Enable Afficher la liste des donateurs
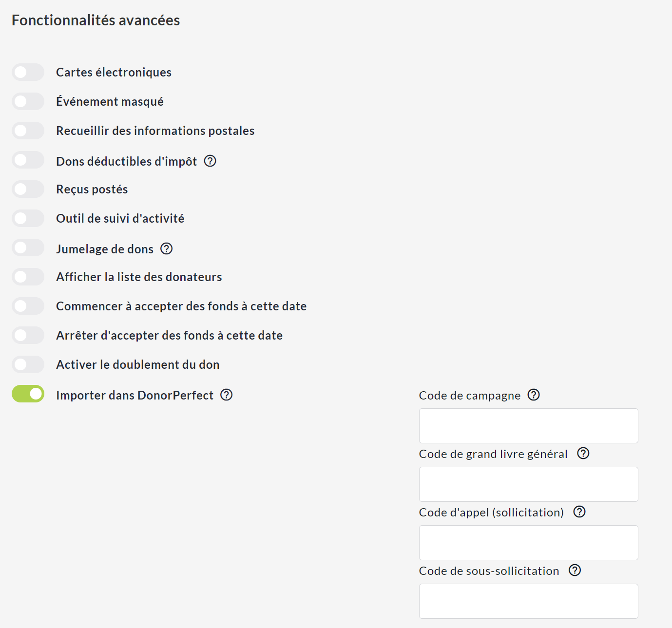Screen dimensions: 672x628 (x=28, y=277)
